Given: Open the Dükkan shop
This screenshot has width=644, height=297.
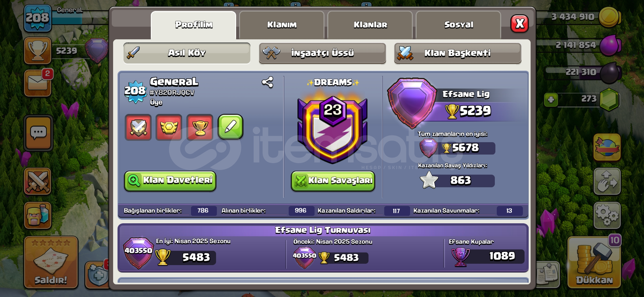Looking at the screenshot, I should point(594,262).
